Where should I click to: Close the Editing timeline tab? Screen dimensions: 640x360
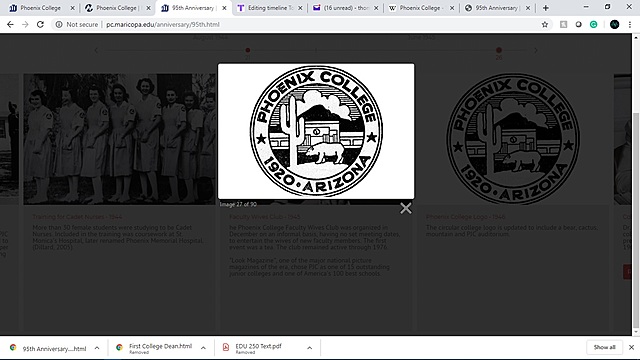click(x=300, y=8)
